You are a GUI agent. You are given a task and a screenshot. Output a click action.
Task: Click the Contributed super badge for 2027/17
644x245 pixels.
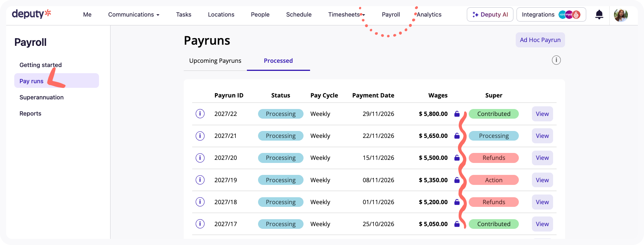(x=494, y=224)
